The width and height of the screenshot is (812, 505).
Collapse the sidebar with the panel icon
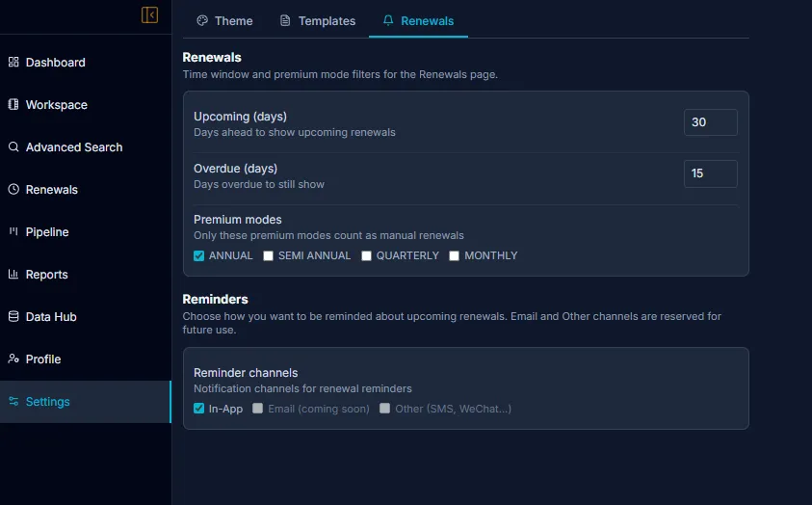click(x=149, y=15)
